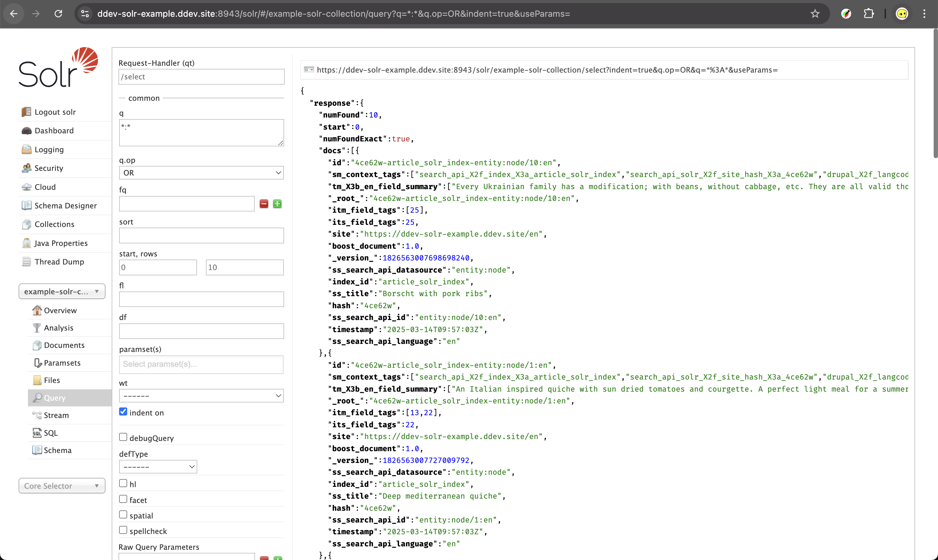Click Logout solr link

(x=55, y=112)
